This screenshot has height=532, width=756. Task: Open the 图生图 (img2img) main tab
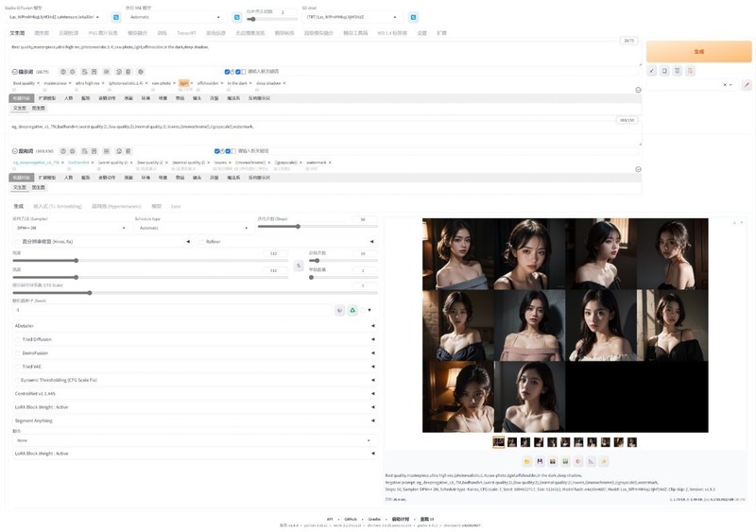43,32
